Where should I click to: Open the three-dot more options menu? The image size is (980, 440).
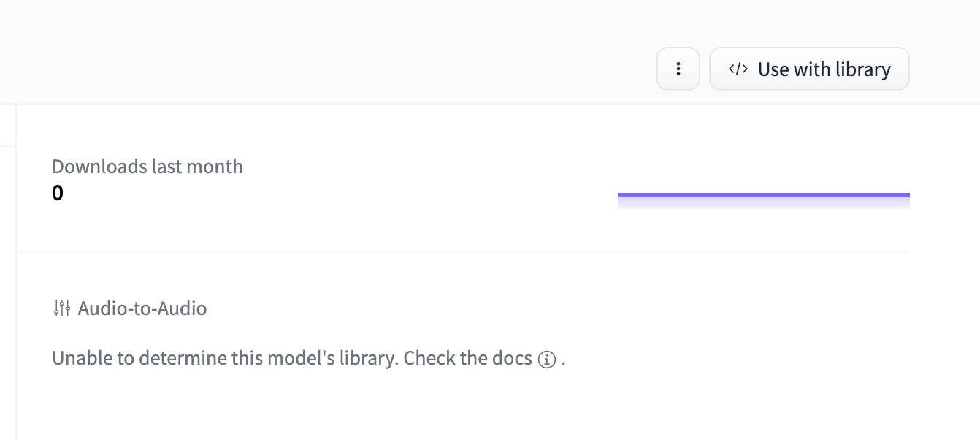(x=678, y=69)
